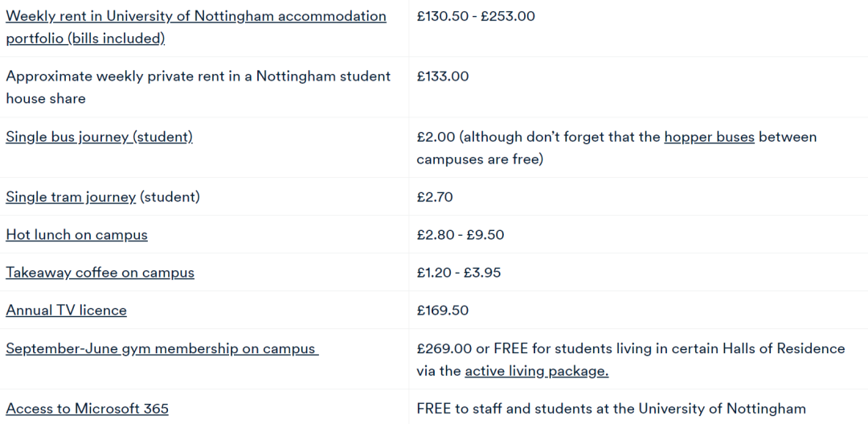Open the hopper buses link
Viewport: 868px width, 424px height.
(x=709, y=137)
